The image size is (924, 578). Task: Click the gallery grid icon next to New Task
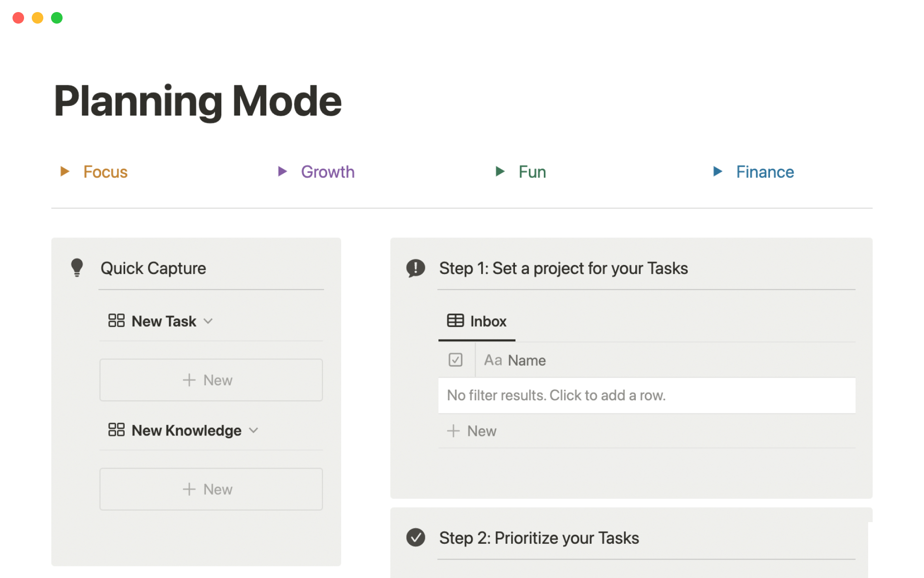coord(116,321)
